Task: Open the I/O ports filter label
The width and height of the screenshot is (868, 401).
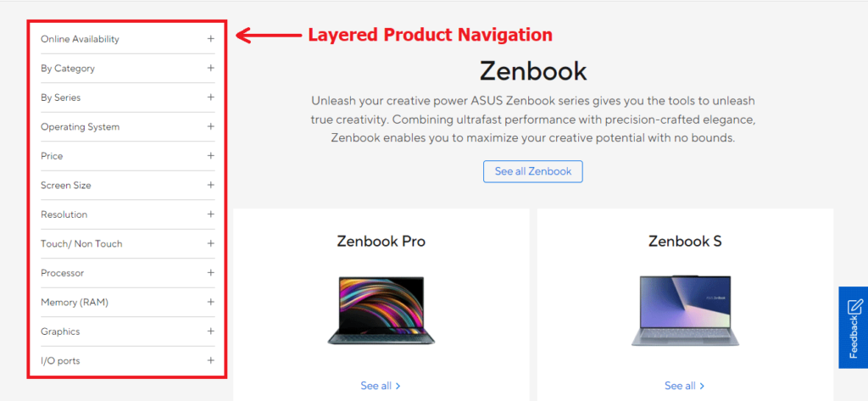Action: [60, 361]
